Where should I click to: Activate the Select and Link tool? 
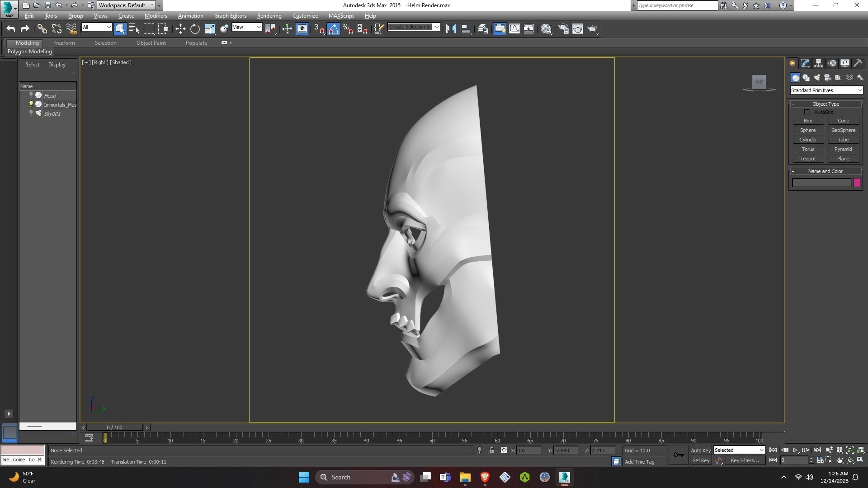42,29
